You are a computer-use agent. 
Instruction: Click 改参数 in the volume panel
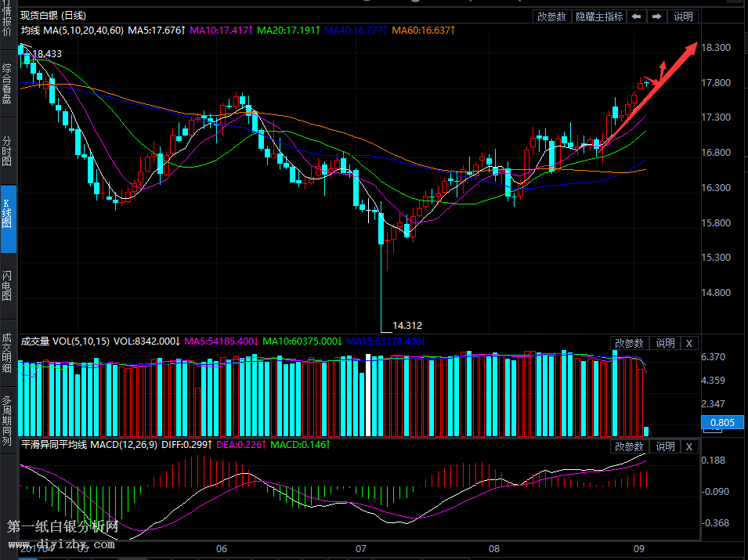629,343
